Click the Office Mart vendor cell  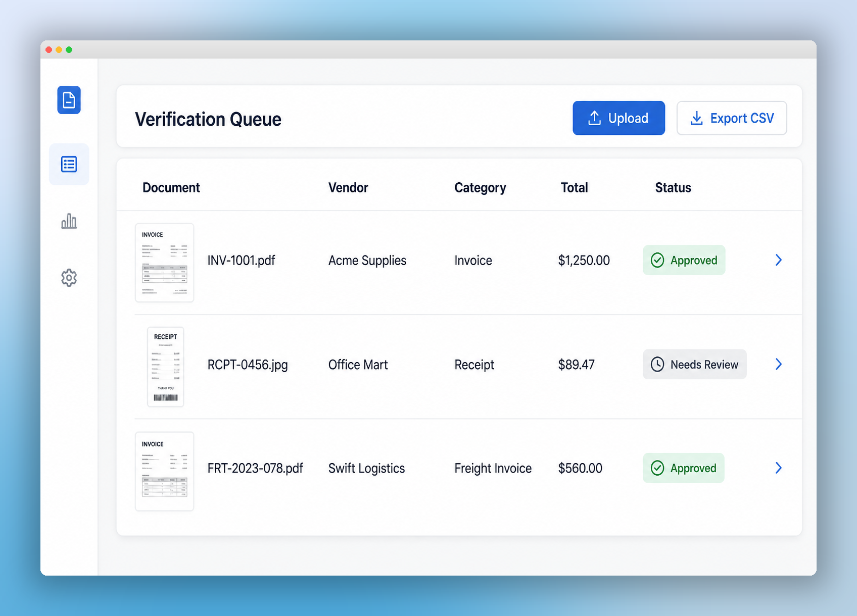(358, 365)
